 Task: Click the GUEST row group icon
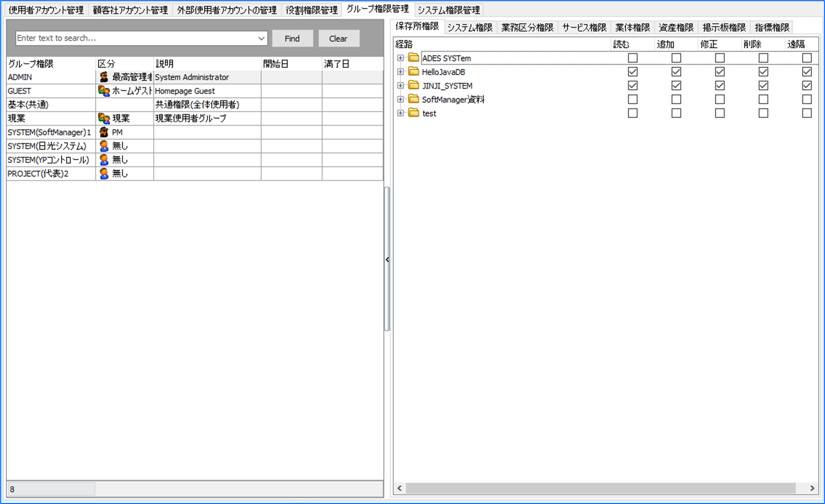(x=104, y=91)
